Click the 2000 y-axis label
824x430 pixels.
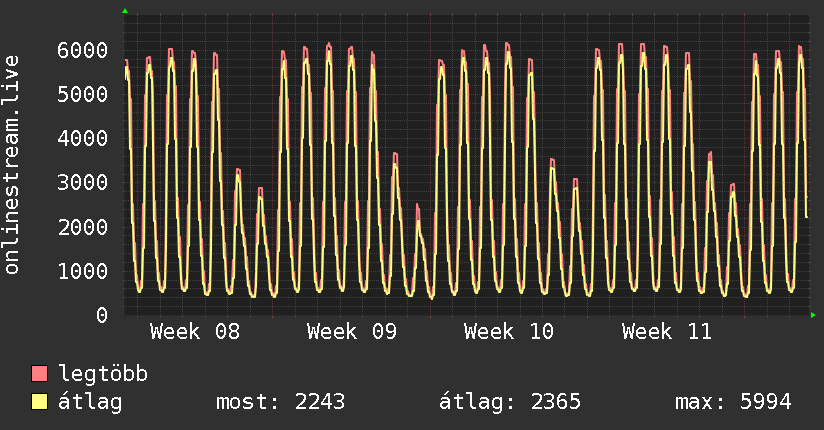83,227
